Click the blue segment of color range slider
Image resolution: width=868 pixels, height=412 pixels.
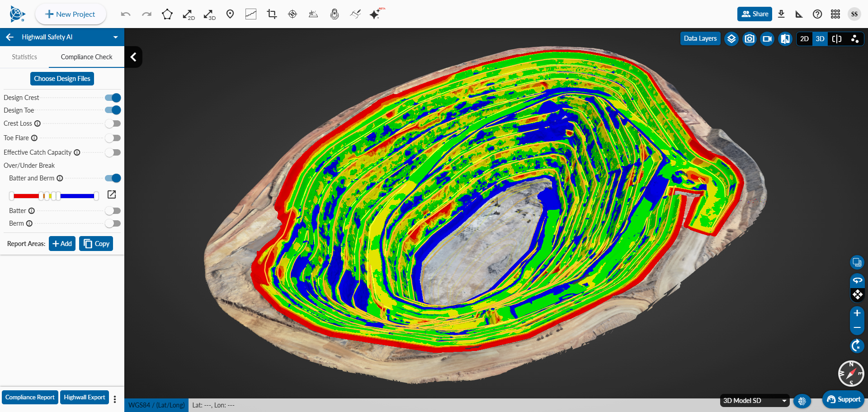77,196
